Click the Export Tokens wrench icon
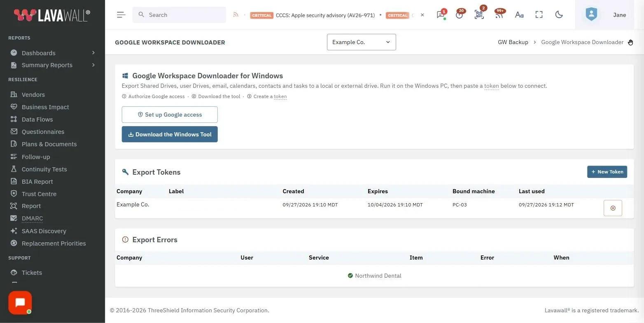Image resolution: width=644 pixels, height=323 pixels. pyautogui.click(x=125, y=172)
